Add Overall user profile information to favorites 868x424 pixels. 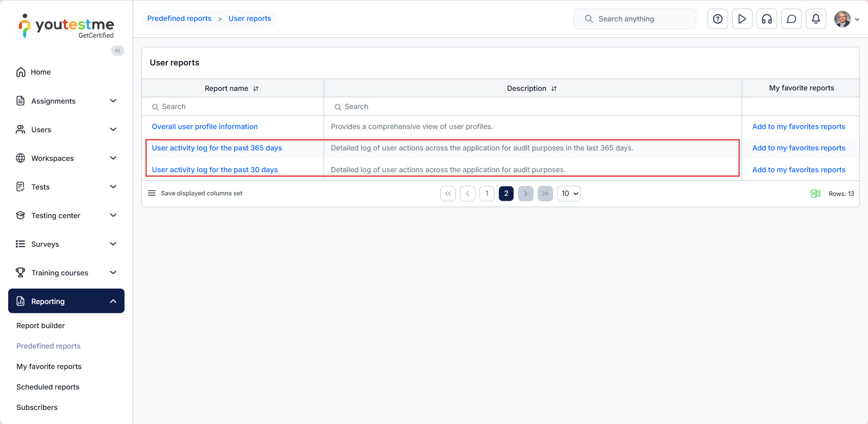tap(798, 127)
